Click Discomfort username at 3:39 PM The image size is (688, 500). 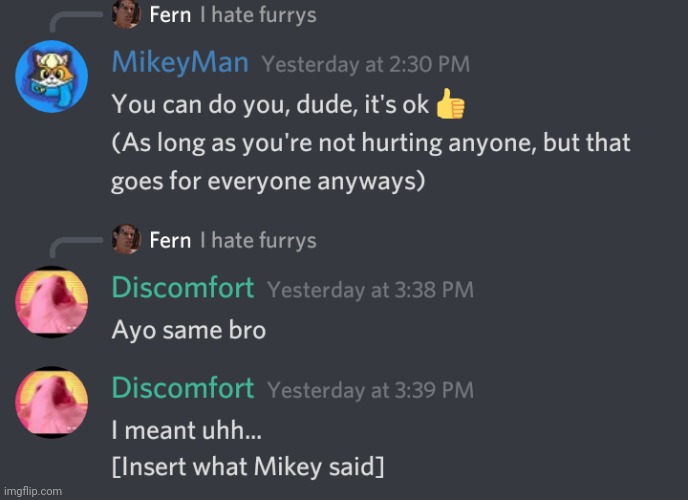click(183, 388)
